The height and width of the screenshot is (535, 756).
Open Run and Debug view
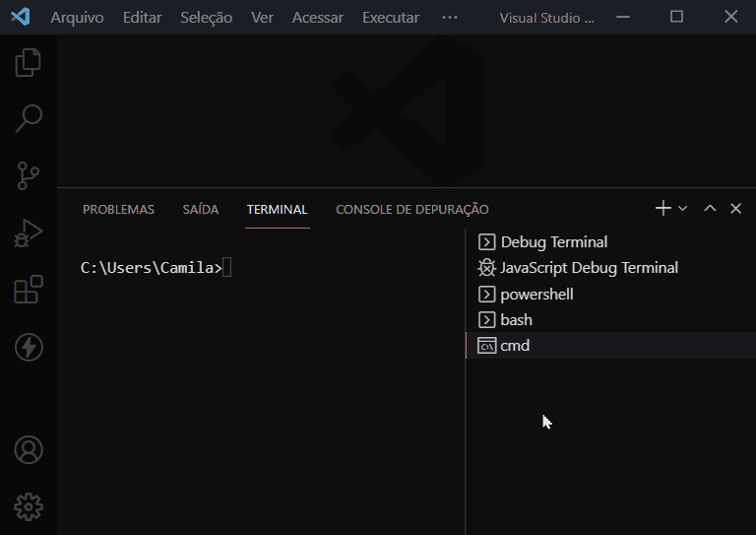(29, 233)
